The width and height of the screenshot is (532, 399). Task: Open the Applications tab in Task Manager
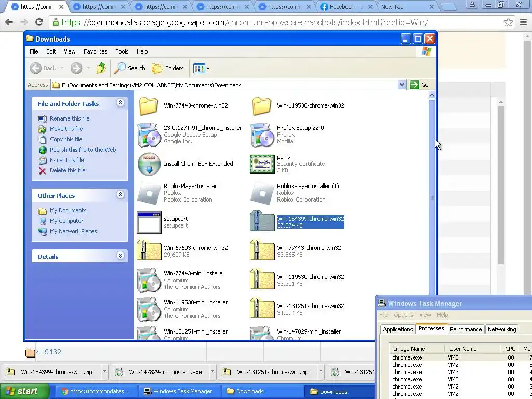[397, 329]
